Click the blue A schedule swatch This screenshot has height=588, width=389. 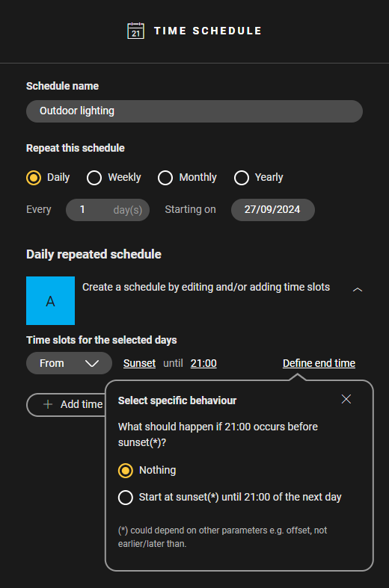(x=50, y=301)
